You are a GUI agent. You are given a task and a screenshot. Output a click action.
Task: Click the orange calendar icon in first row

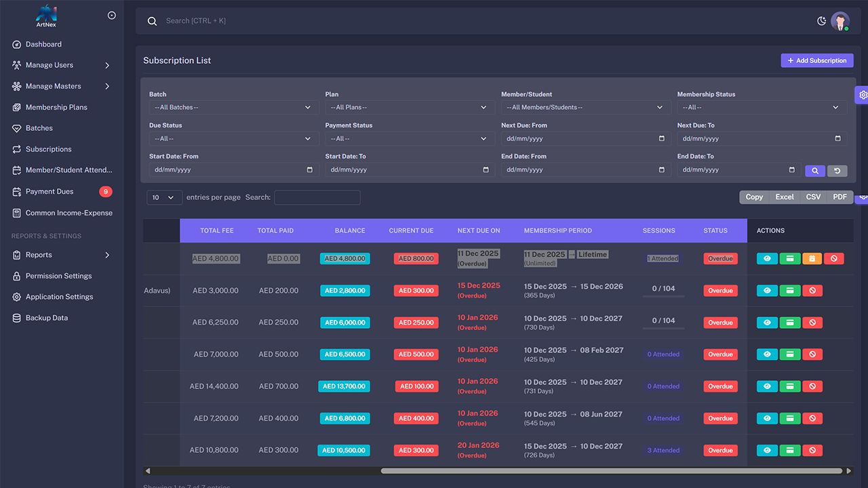tap(812, 258)
